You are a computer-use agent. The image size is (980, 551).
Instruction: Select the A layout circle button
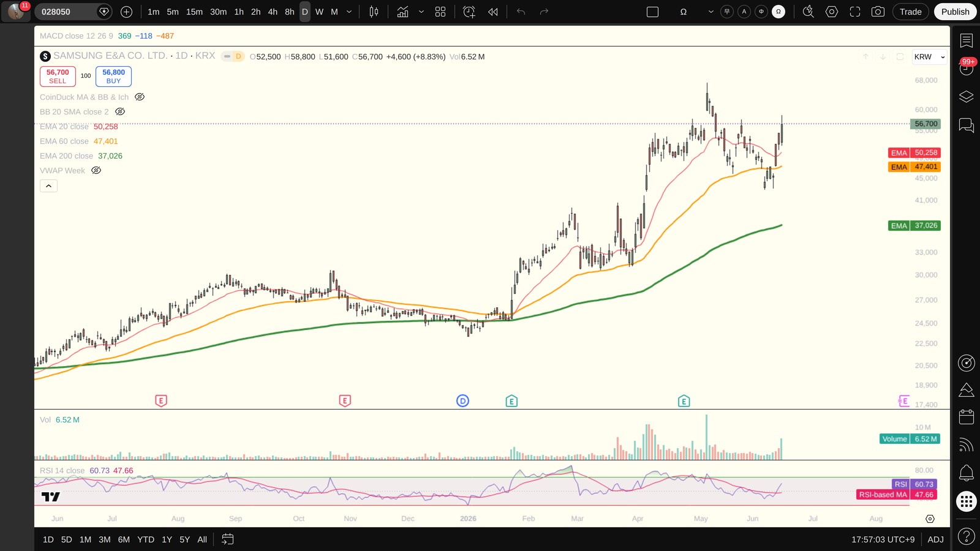click(744, 12)
